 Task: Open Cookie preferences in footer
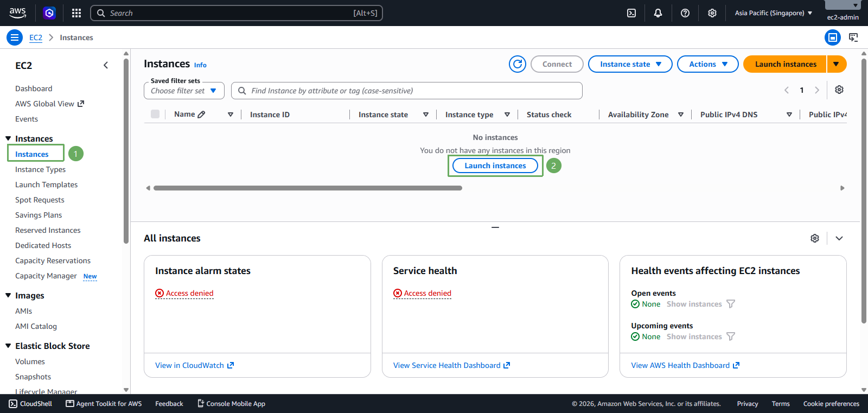pos(831,404)
